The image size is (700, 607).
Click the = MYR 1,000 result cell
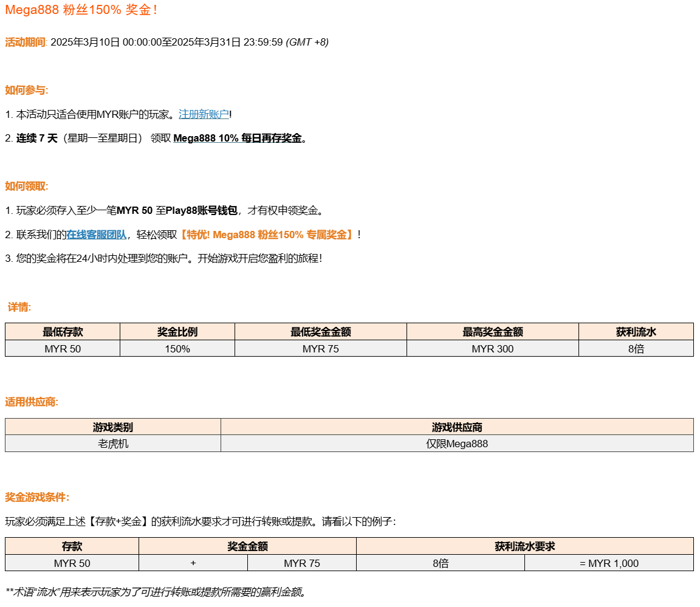click(609, 563)
